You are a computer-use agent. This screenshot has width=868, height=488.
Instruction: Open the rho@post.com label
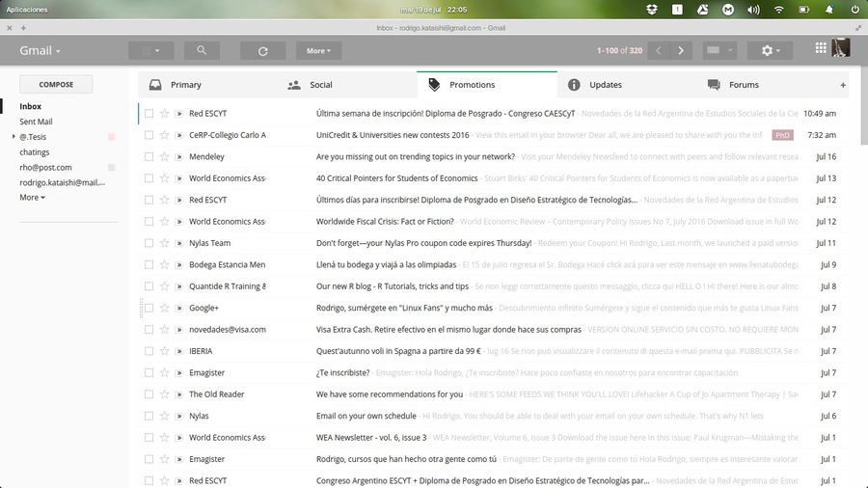point(45,167)
